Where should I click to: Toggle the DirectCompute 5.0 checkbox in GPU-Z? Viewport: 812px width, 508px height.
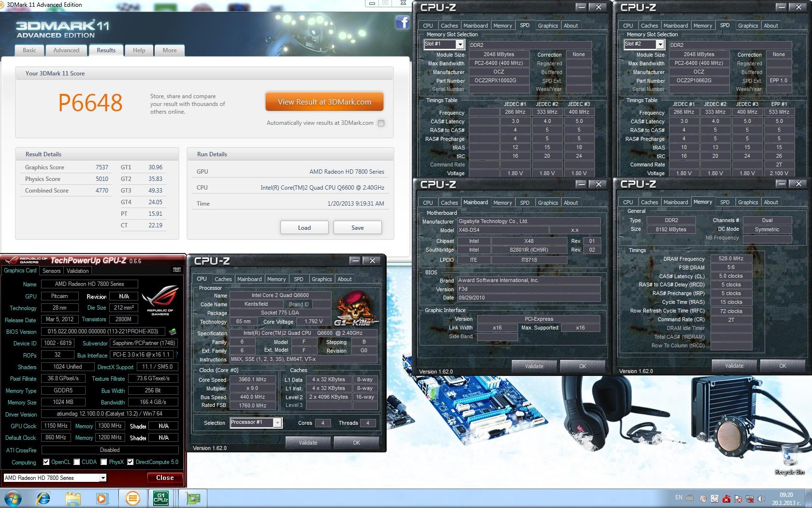[130, 462]
